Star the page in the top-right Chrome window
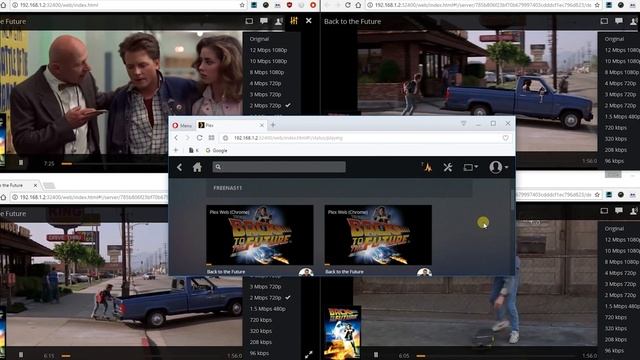 point(597,5)
